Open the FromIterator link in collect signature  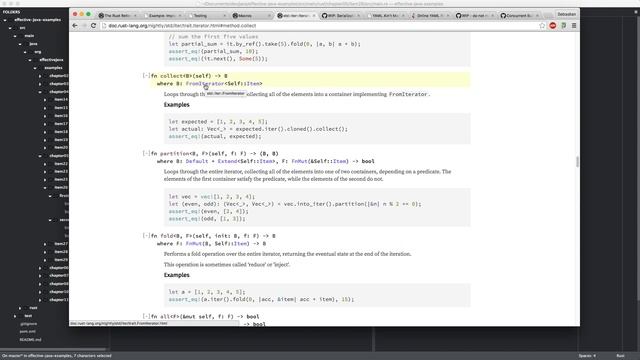(205, 83)
